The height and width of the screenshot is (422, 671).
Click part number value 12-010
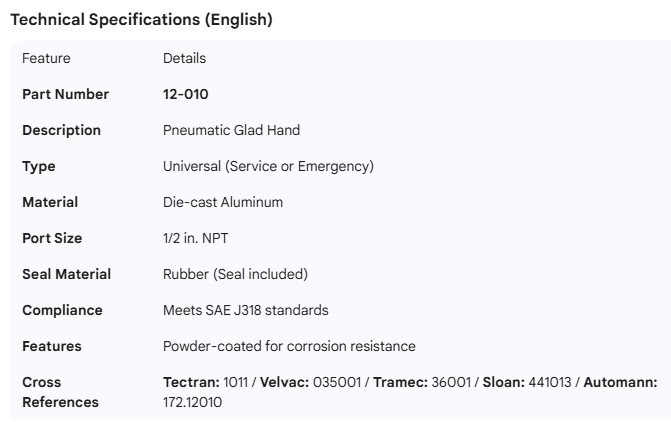[185, 94]
